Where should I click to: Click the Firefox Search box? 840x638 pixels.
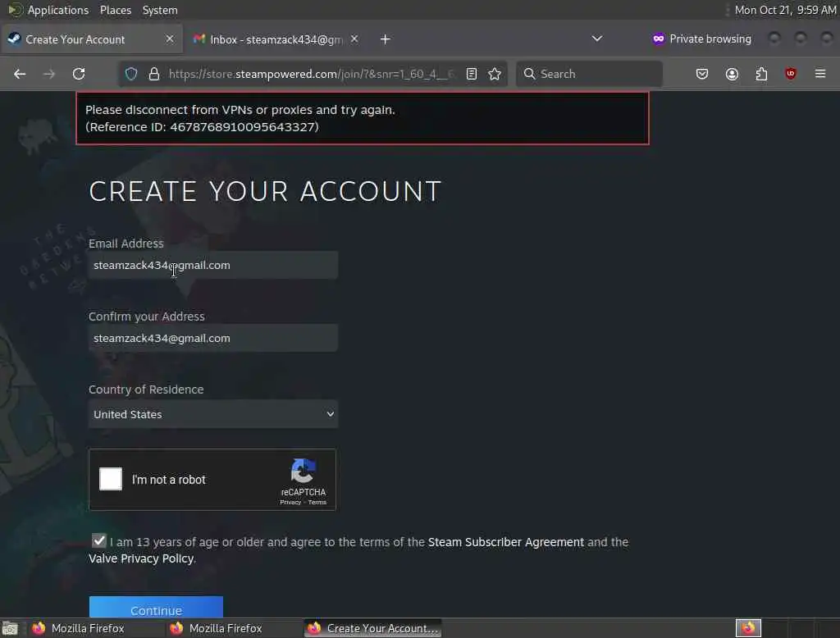pyautogui.click(x=589, y=74)
